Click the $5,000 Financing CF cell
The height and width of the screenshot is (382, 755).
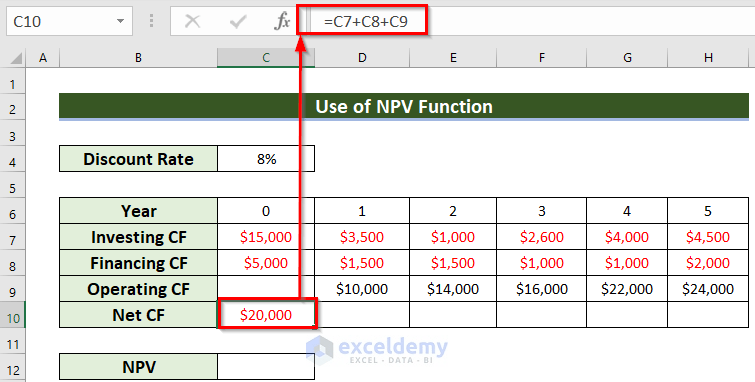(x=266, y=263)
